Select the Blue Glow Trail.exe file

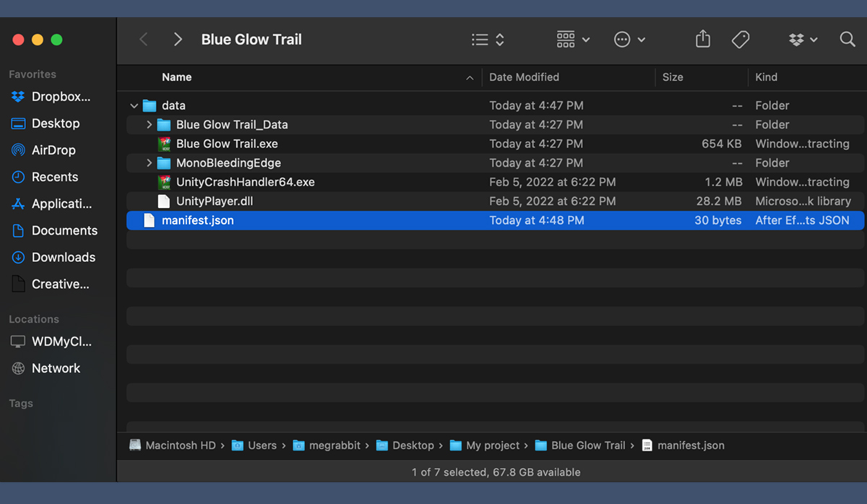point(226,144)
